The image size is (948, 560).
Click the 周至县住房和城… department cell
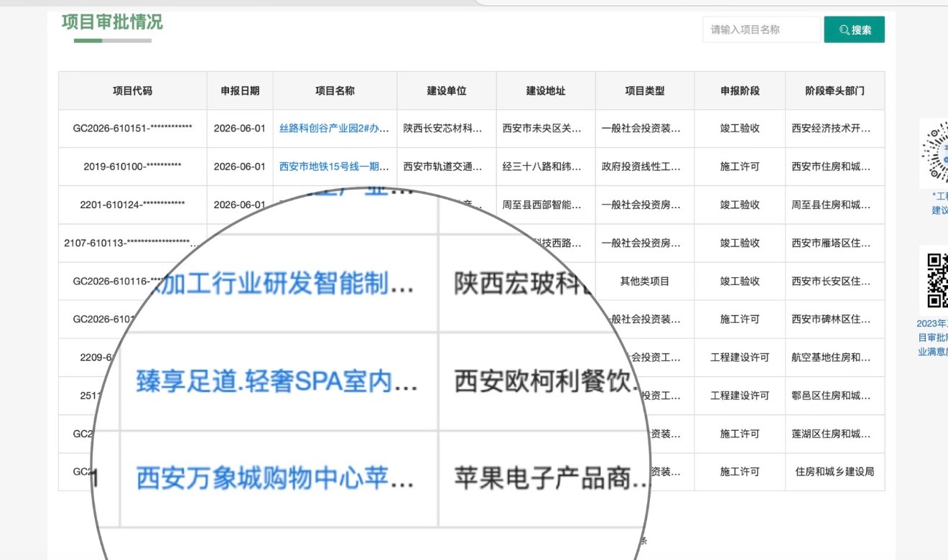pyautogui.click(x=832, y=205)
